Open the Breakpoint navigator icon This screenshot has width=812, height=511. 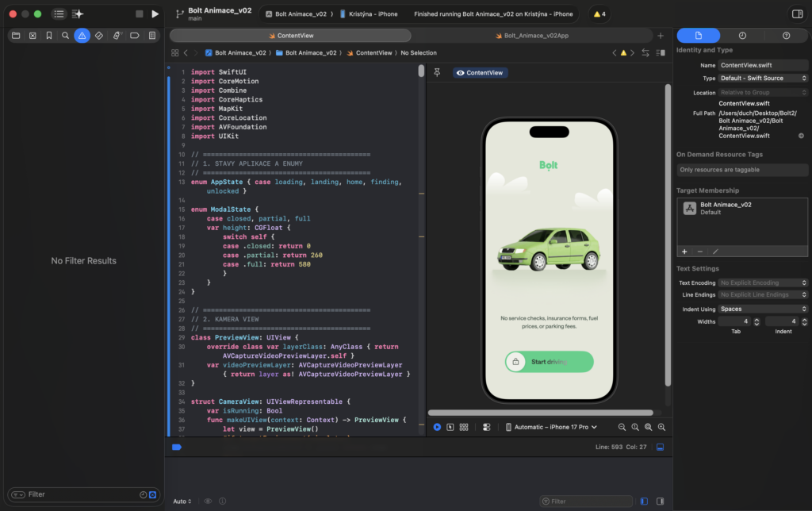point(133,36)
